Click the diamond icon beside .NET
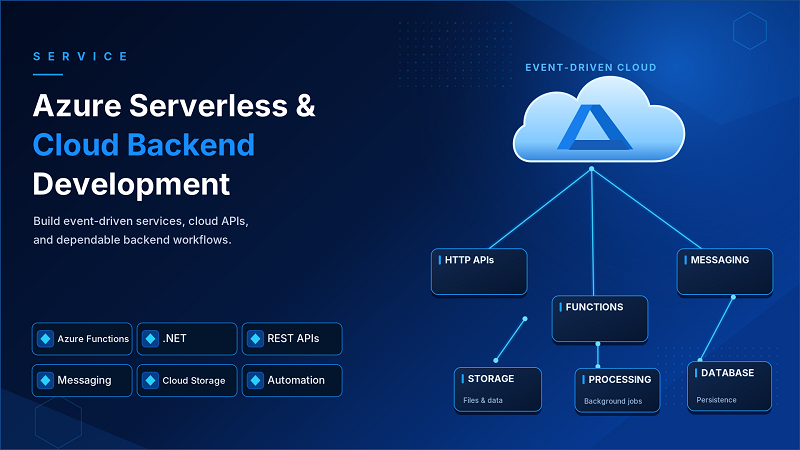Image resolution: width=800 pixels, height=450 pixels. point(151,339)
